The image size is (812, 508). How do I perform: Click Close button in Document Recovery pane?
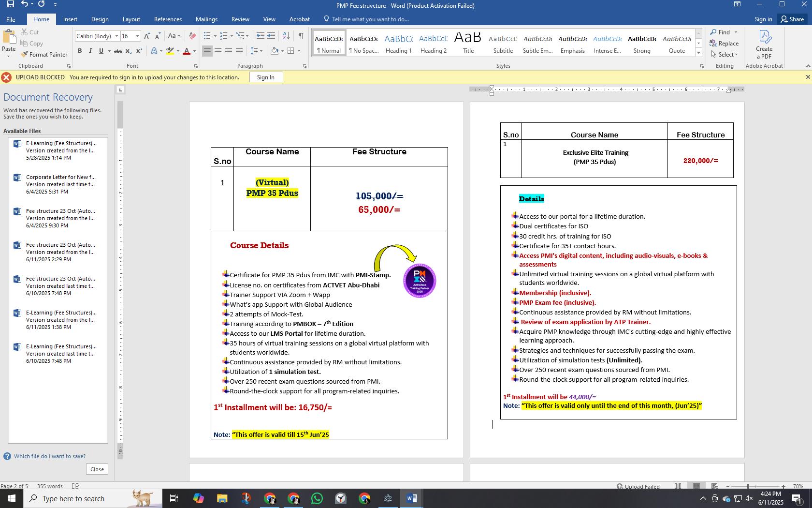coord(97,469)
